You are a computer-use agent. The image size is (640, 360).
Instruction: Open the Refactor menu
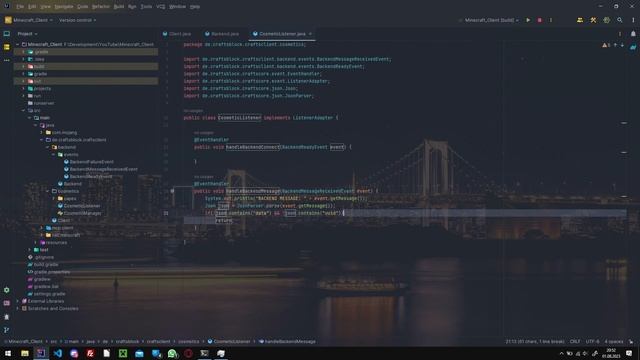coord(101,7)
